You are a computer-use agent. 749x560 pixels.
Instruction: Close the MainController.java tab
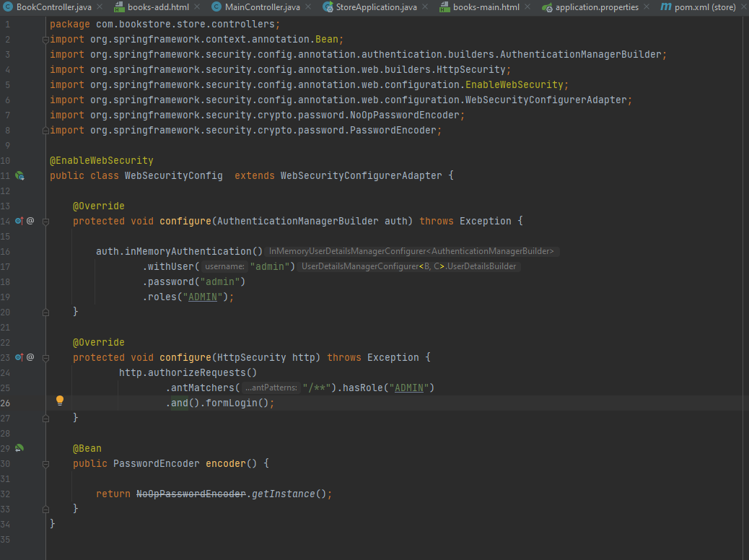coord(308,7)
